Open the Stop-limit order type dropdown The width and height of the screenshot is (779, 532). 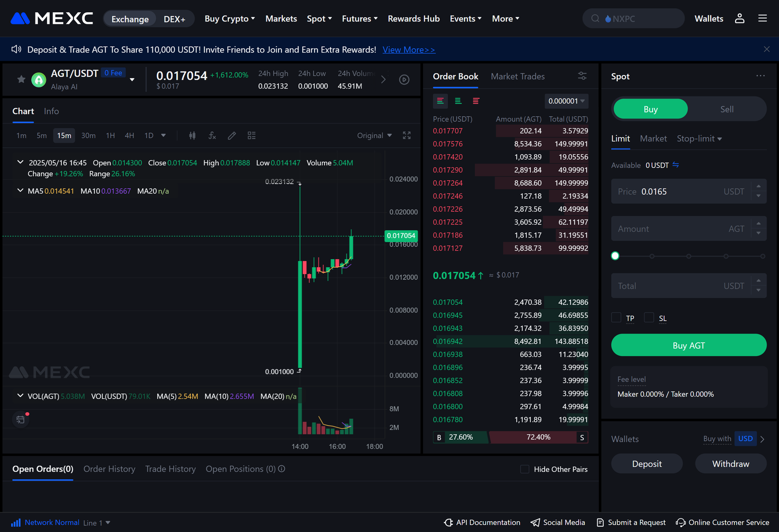click(x=699, y=138)
